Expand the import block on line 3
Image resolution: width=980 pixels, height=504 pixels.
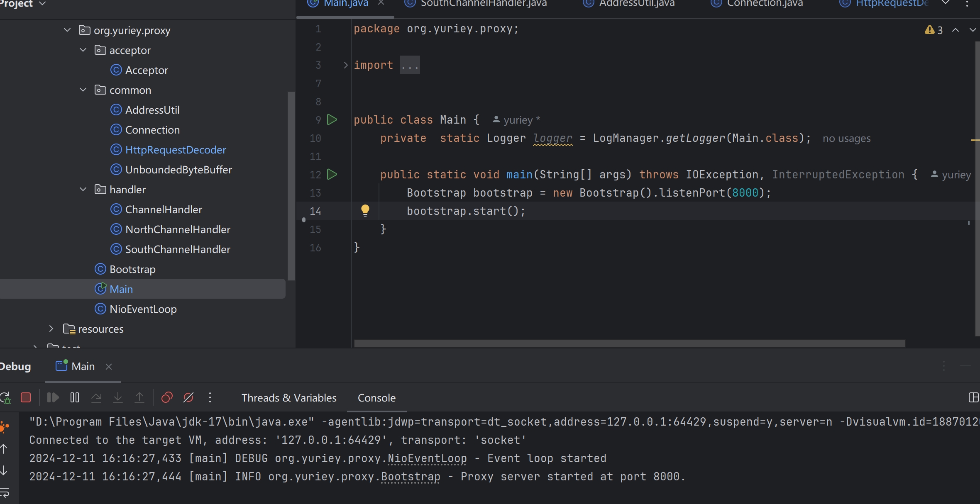[x=344, y=65]
